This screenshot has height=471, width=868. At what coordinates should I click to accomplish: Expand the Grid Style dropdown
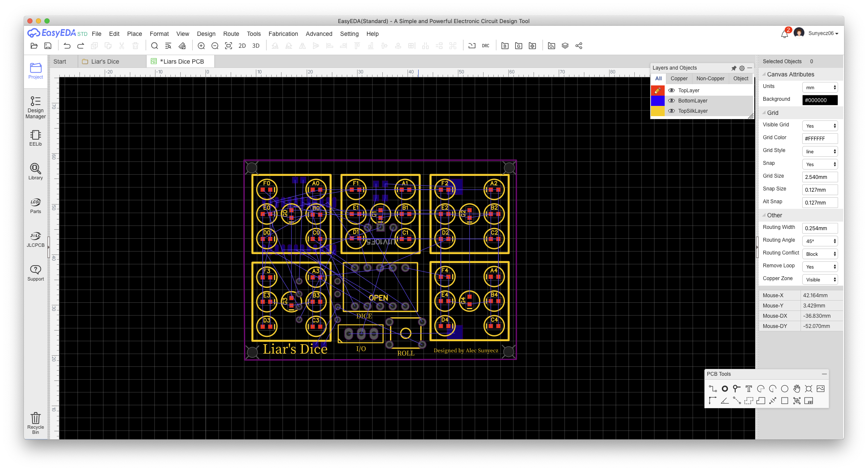click(820, 152)
